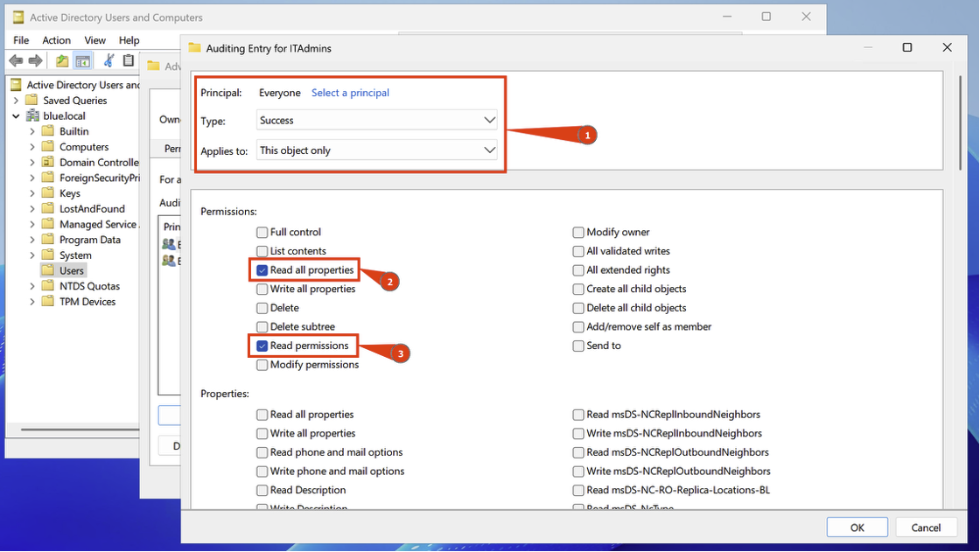Open the Type dropdown showing Success
Image resolution: width=980 pixels, height=552 pixels.
pos(377,121)
